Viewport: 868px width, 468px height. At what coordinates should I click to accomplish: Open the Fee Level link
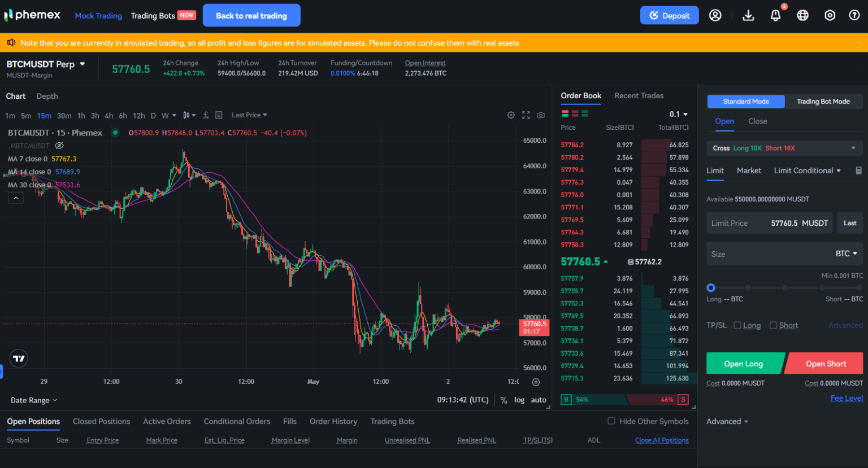pyautogui.click(x=846, y=398)
